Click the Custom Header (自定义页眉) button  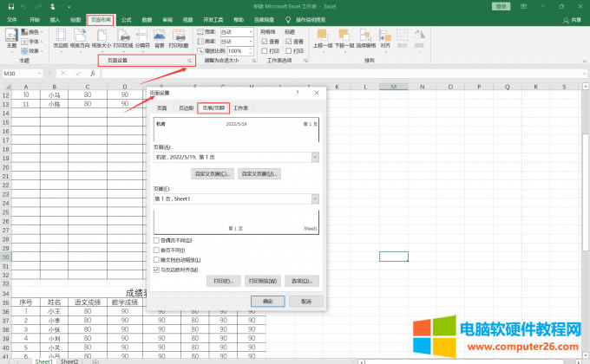[213, 174]
